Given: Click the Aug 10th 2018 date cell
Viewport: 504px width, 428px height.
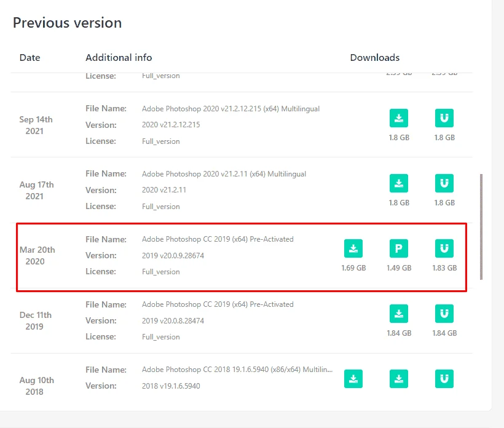Looking at the screenshot, I should click(36, 386).
